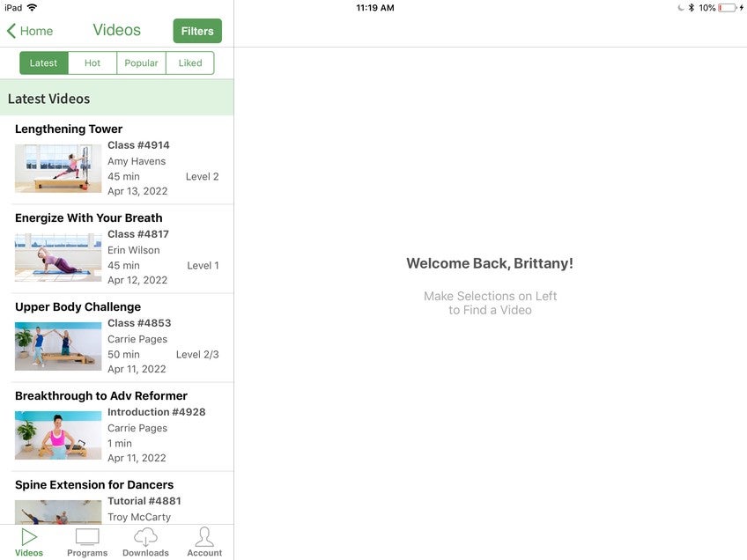The height and width of the screenshot is (560, 747).
Task: Go back using the Home link
Action: (36, 31)
